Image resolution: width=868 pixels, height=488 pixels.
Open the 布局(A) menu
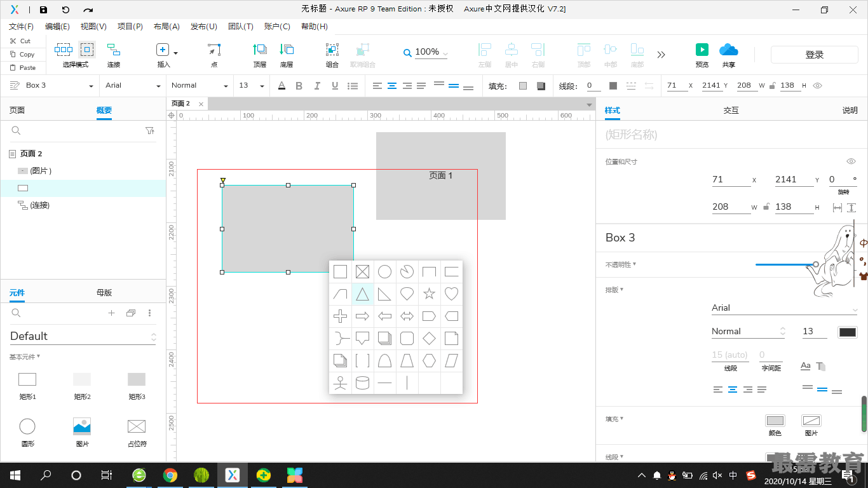click(166, 27)
